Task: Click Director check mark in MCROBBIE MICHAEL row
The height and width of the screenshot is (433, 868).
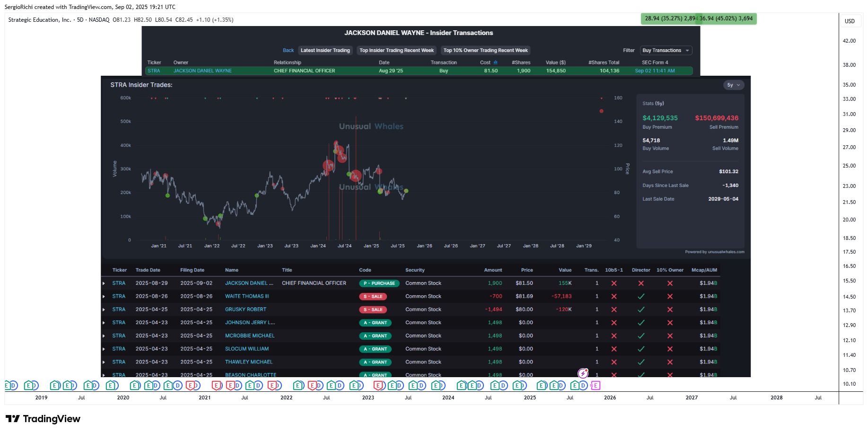Action: tap(641, 336)
